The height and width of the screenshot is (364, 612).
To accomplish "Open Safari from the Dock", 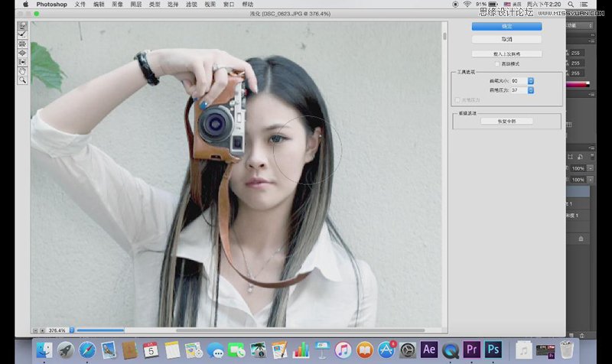I will [x=87, y=350].
